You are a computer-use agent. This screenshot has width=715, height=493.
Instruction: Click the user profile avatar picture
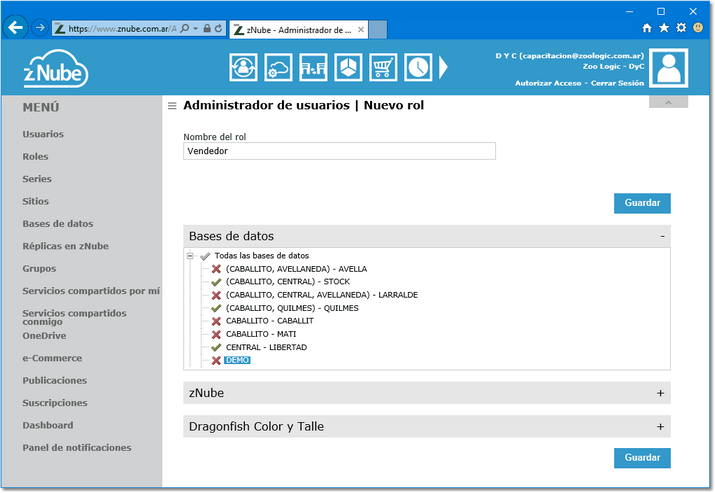[668, 68]
